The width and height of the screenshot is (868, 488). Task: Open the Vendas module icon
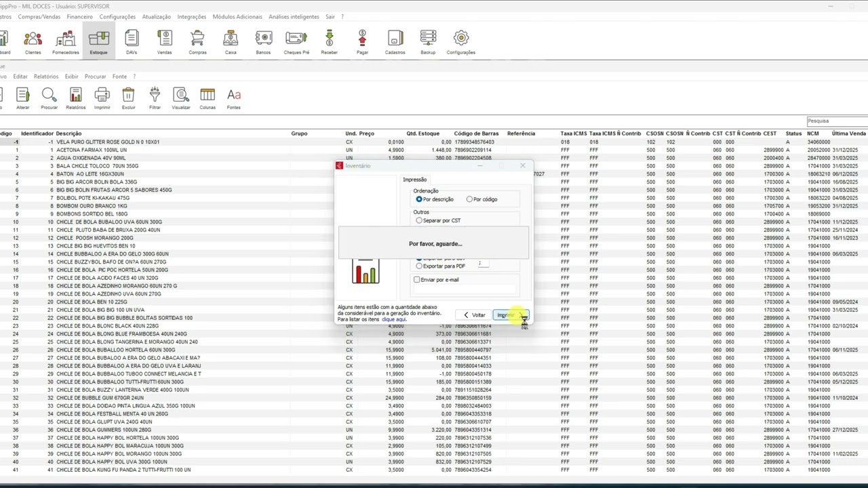coord(164,42)
